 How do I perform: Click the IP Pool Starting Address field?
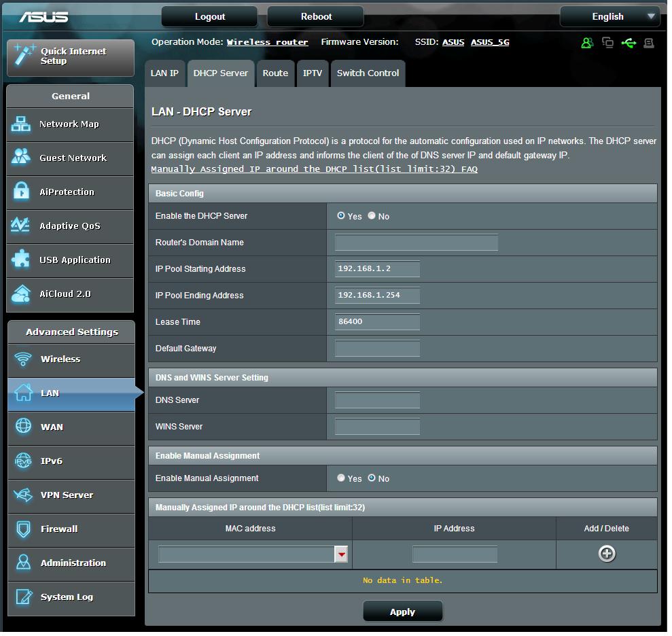pyautogui.click(x=379, y=270)
